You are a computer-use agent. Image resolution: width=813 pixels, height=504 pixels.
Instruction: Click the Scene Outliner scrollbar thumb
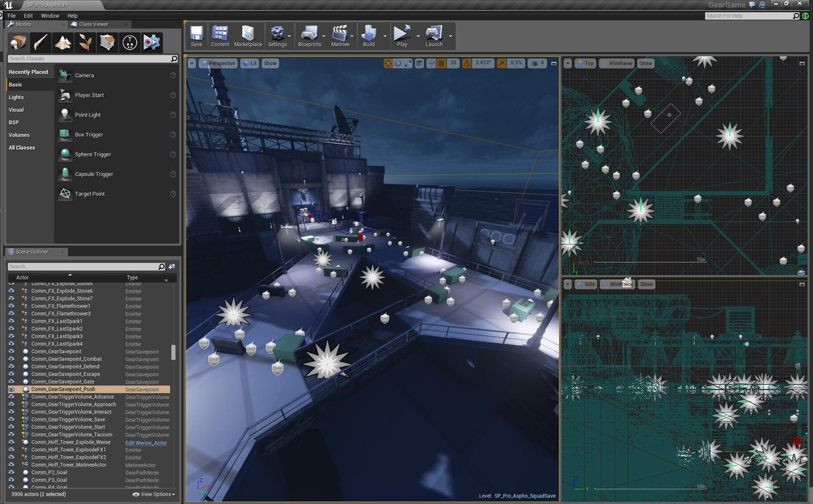173,352
